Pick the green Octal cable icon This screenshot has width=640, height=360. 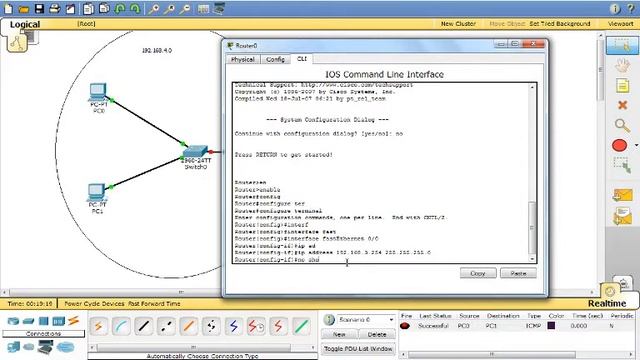click(x=301, y=326)
